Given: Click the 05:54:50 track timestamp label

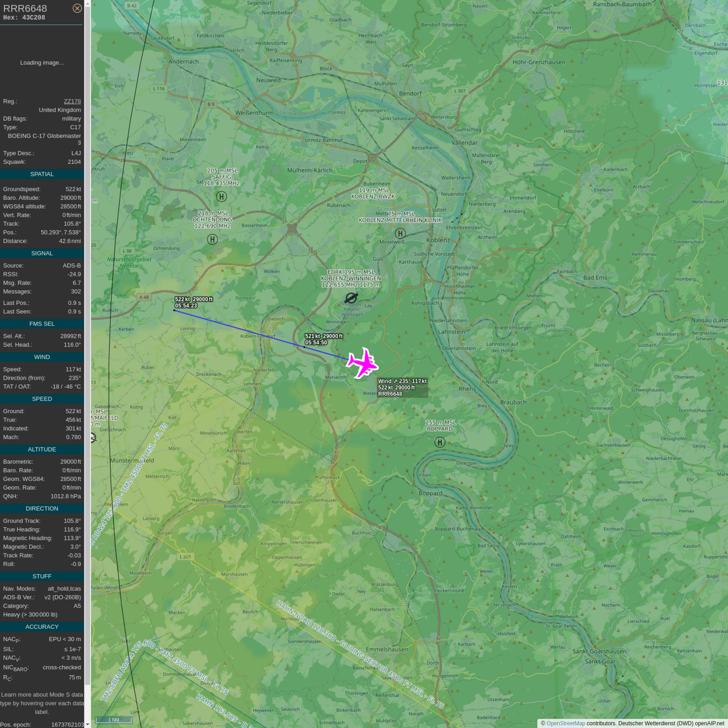Looking at the screenshot, I should pos(316,343).
